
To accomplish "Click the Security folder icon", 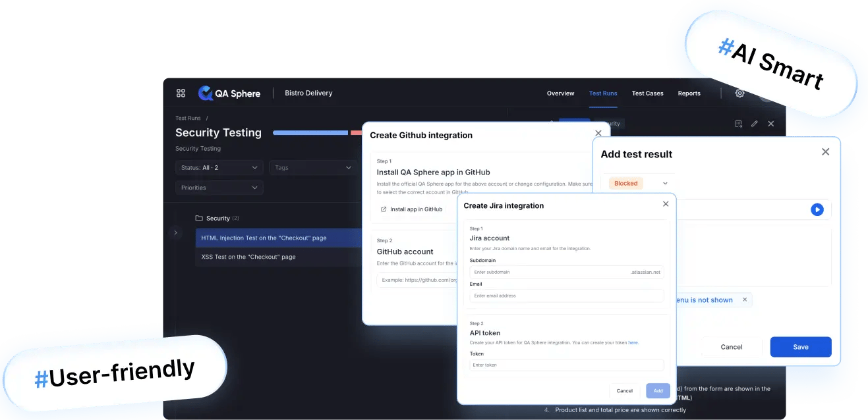I will [199, 218].
